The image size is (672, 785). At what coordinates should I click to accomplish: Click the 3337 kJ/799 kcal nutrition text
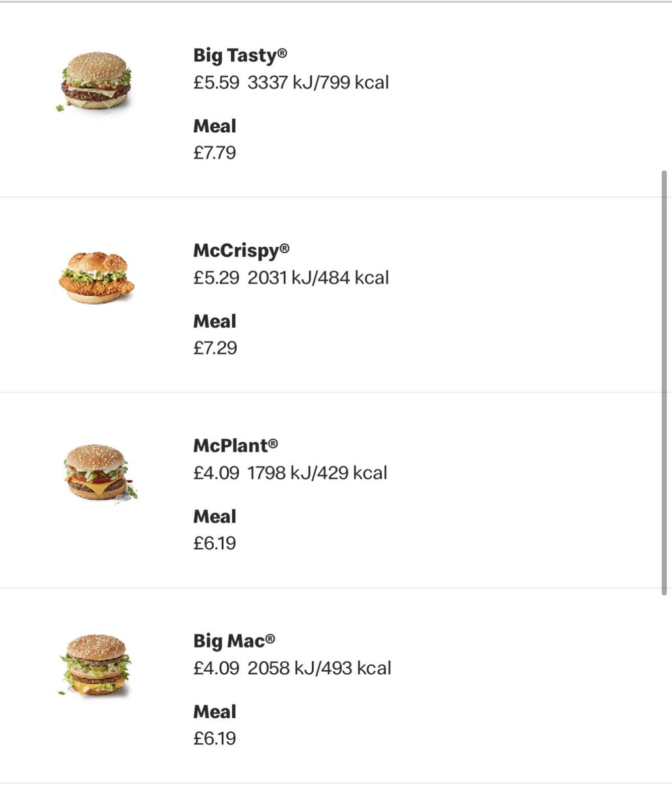click(x=318, y=82)
